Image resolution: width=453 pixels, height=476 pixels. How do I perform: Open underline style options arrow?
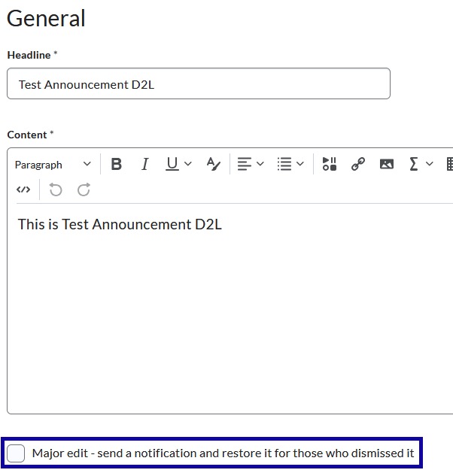[188, 164]
